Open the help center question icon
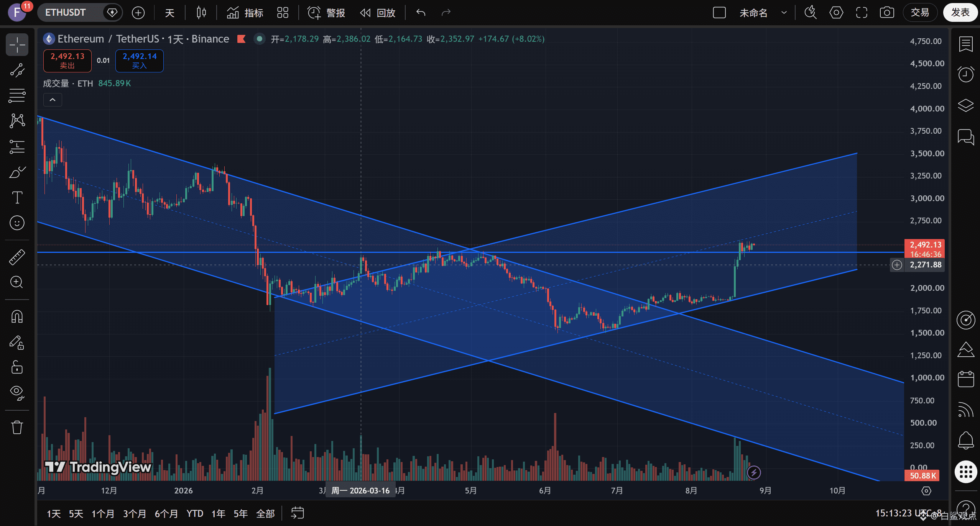The image size is (980, 526). (966, 509)
